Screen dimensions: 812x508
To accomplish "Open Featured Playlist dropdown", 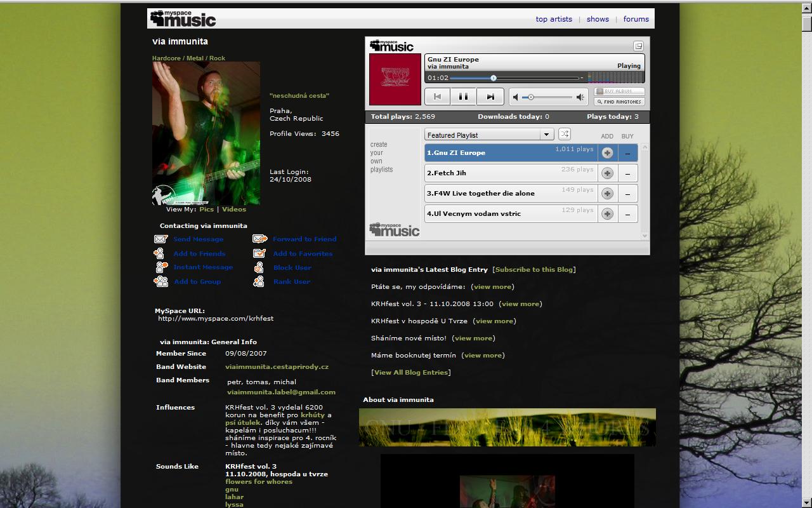I will [489, 135].
